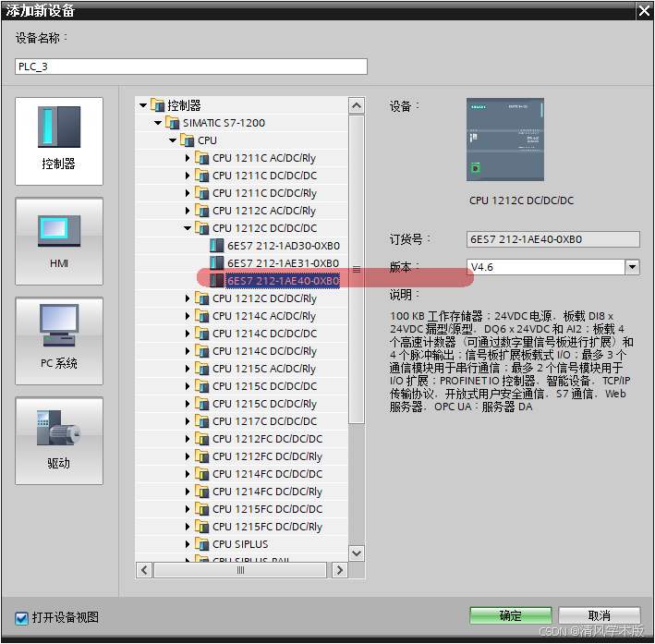Collapse the 控制器 tree node
655x644 pixels.
pos(143,105)
